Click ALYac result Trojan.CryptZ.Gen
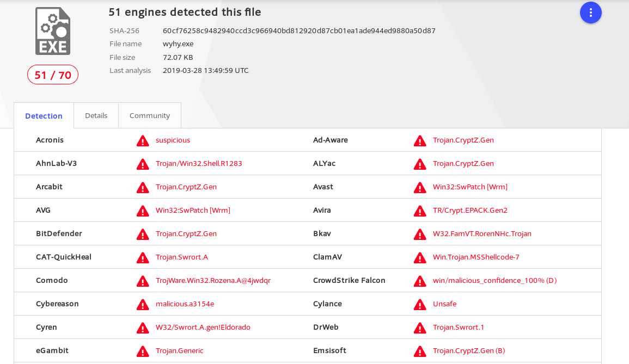The image size is (629, 364). coord(463,163)
